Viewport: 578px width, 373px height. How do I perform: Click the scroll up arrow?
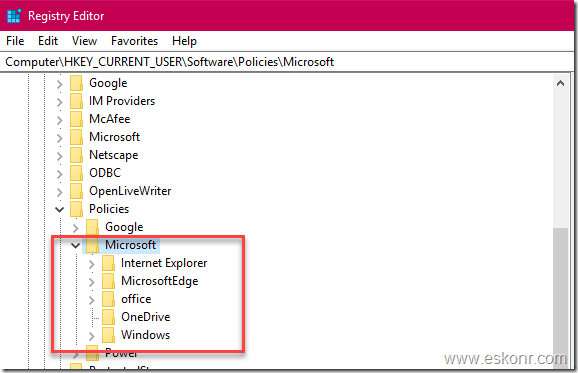pos(560,83)
